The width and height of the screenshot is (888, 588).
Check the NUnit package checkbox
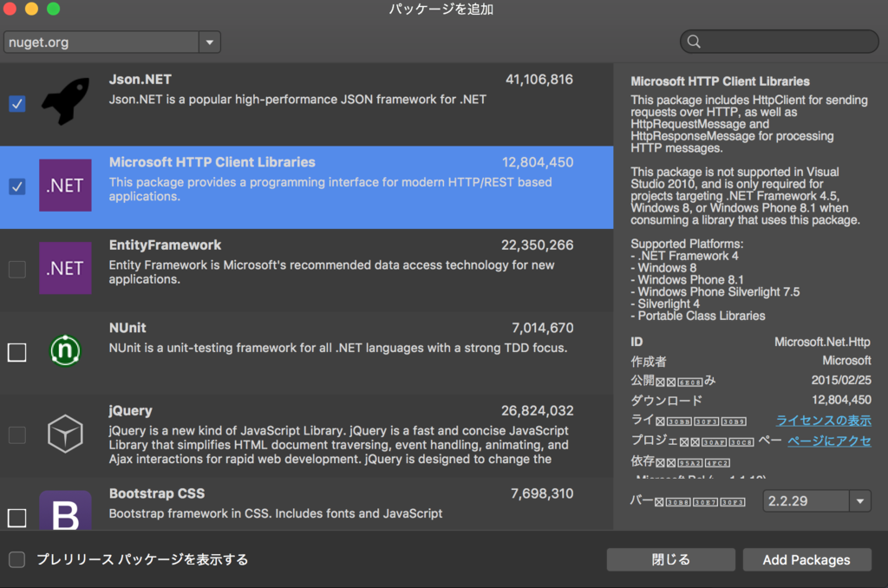coord(17,352)
